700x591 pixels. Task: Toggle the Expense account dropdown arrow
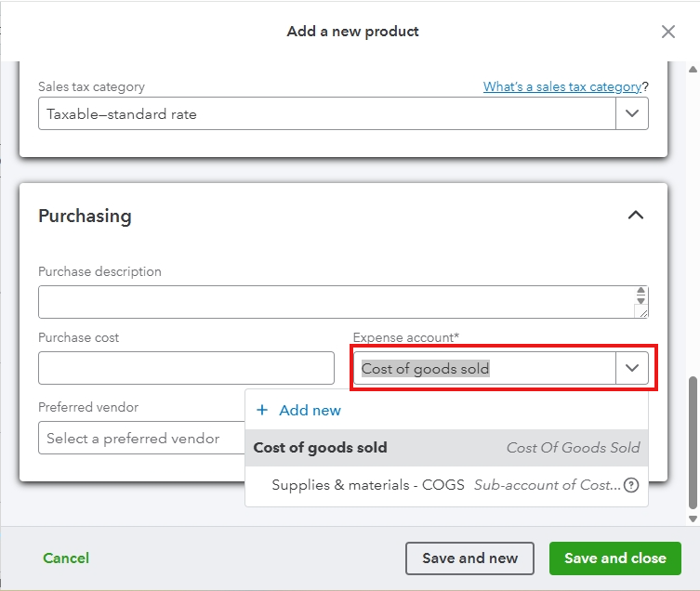(x=632, y=369)
